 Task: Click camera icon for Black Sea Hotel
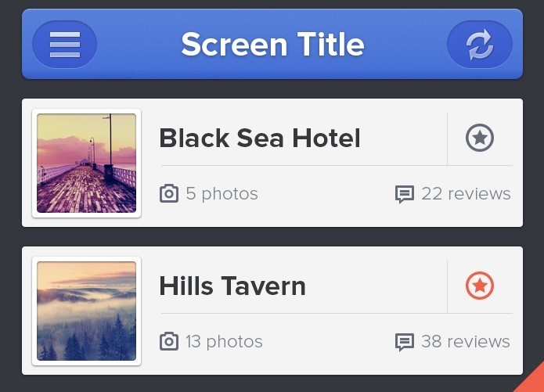(169, 193)
